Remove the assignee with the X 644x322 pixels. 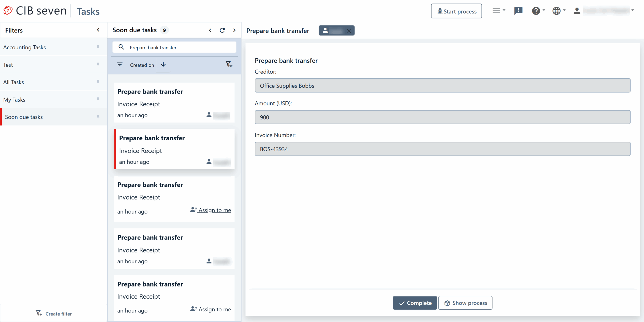click(349, 31)
